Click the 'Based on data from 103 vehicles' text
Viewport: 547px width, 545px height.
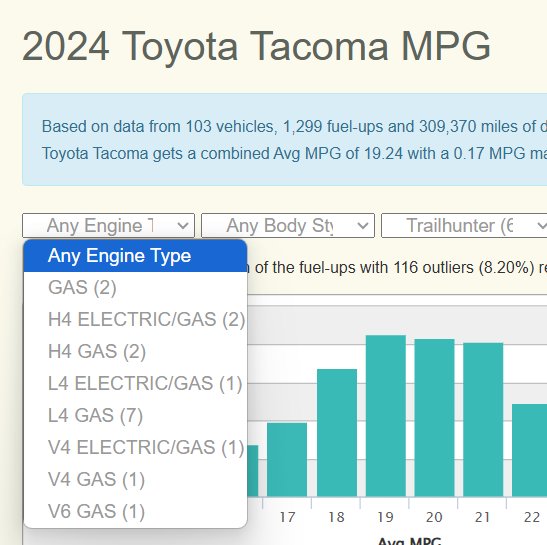[159, 126]
